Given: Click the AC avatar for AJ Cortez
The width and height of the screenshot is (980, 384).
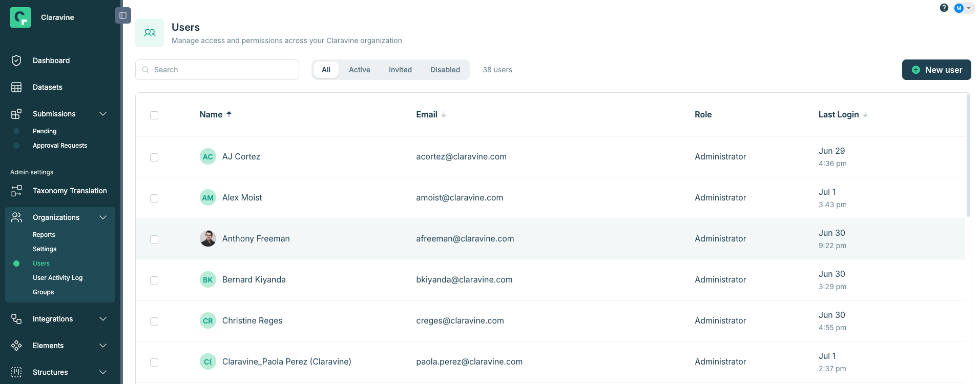Looking at the screenshot, I should pyautogui.click(x=208, y=157).
